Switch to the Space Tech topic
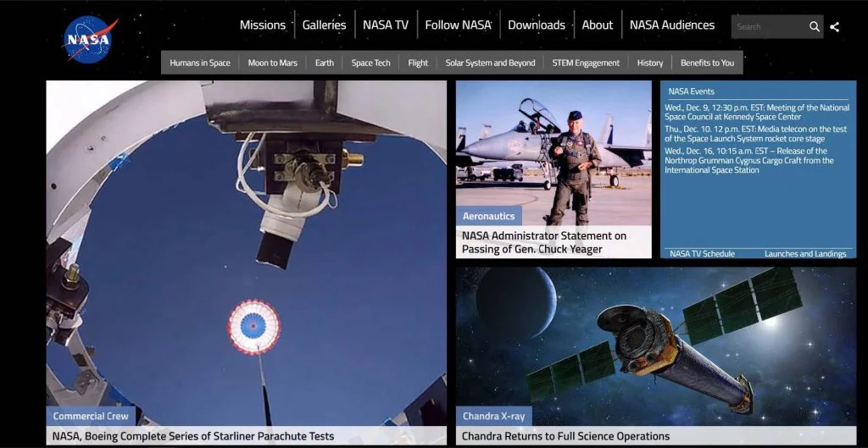 (370, 63)
